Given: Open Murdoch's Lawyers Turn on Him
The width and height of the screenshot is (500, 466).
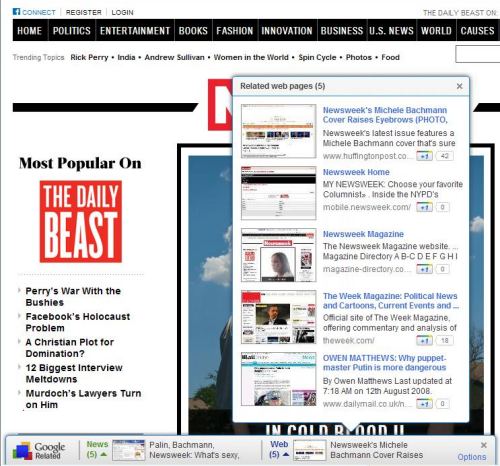Looking at the screenshot, I should click(x=83, y=399).
